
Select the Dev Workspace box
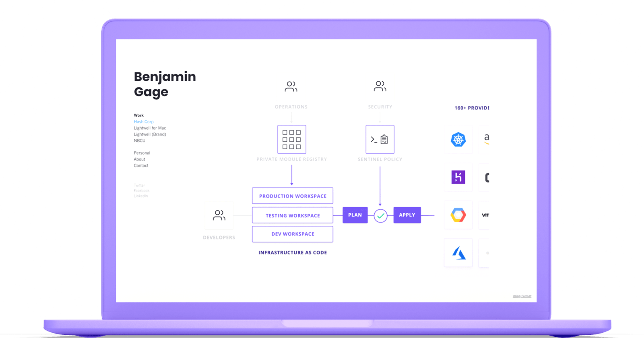coord(293,234)
